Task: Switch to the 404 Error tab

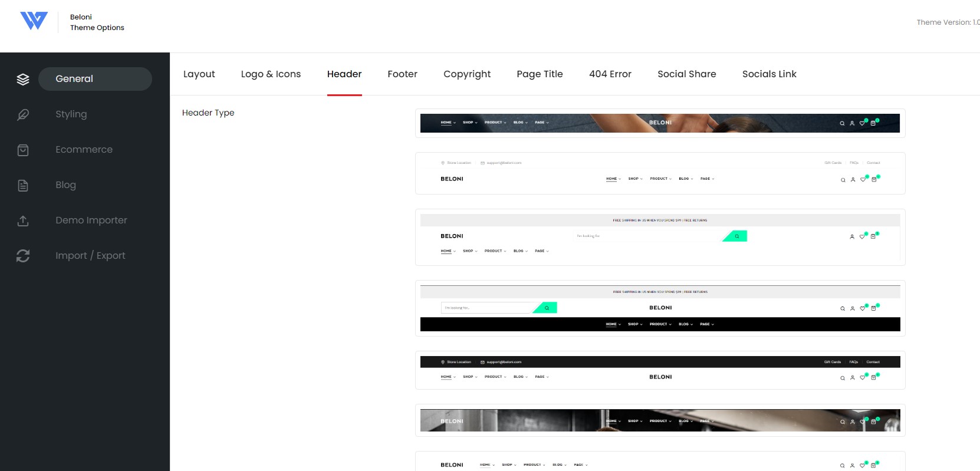Action: (610, 74)
